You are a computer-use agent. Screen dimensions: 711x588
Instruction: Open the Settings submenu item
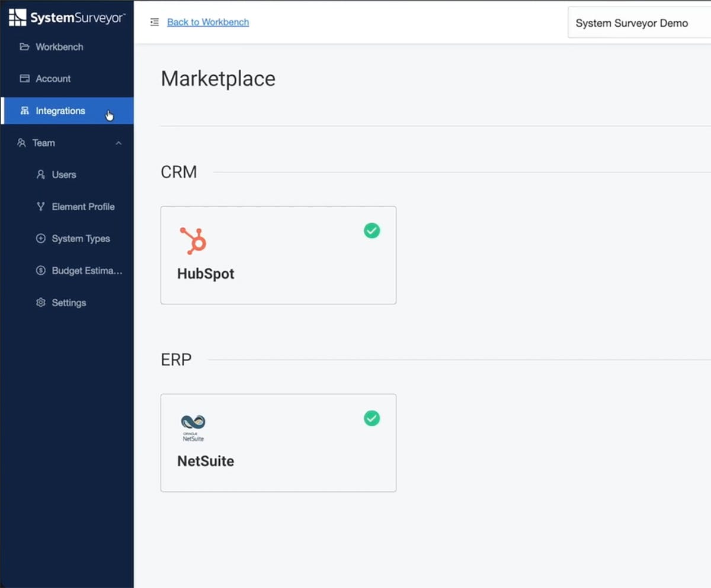pyautogui.click(x=67, y=303)
